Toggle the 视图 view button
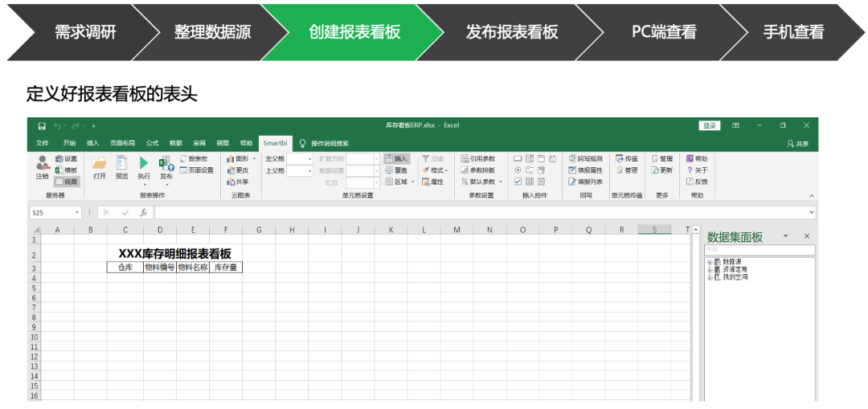 67,181
